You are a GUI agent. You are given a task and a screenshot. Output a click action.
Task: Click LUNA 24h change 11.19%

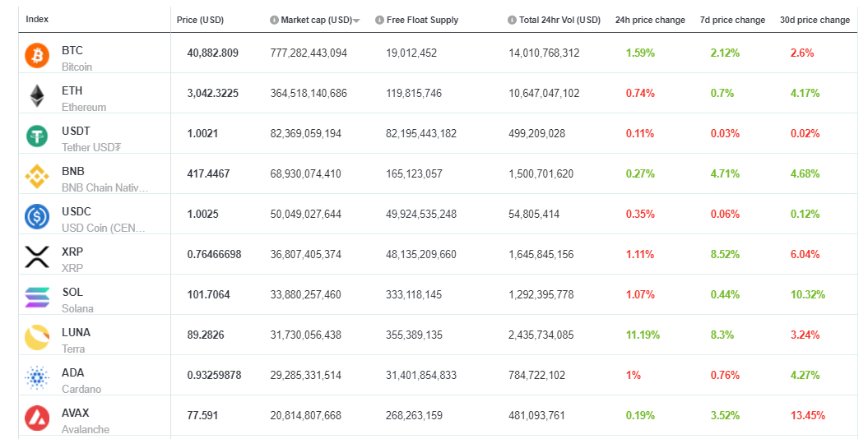(x=643, y=335)
